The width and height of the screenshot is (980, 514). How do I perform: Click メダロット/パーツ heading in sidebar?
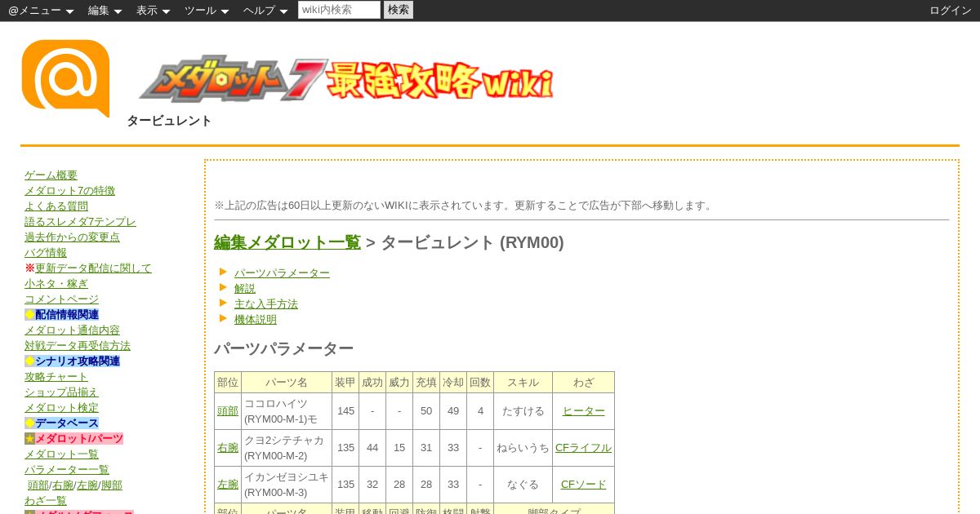click(79, 439)
